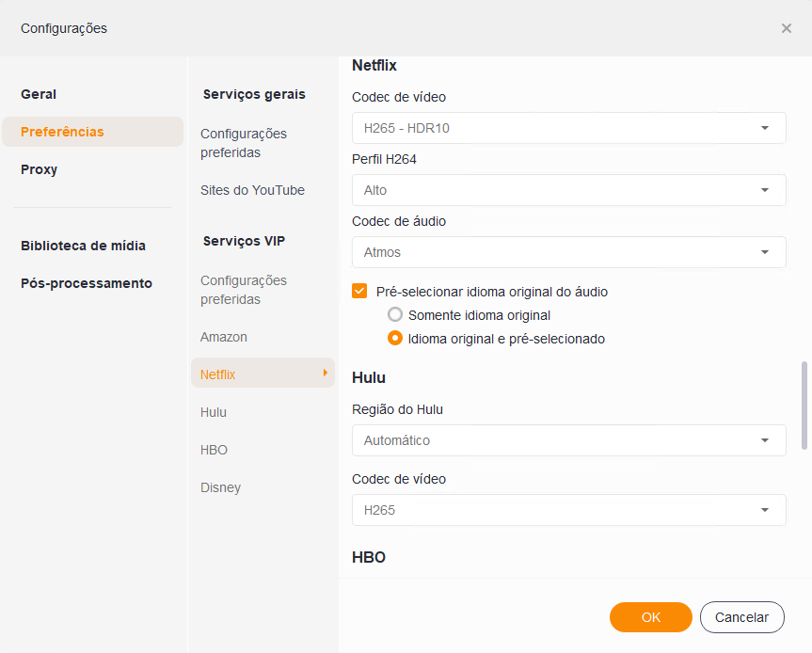Screen dimensions: 812x653
Task: Open Hulu Codec de vídeo H265 dropdown
Action: click(x=568, y=510)
